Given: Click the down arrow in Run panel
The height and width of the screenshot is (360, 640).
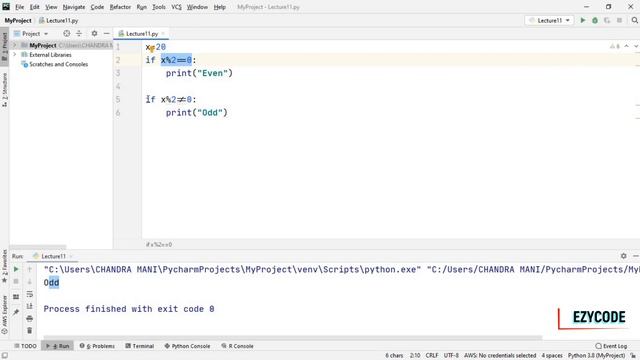Looking at the screenshot, I should (x=29, y=281).
